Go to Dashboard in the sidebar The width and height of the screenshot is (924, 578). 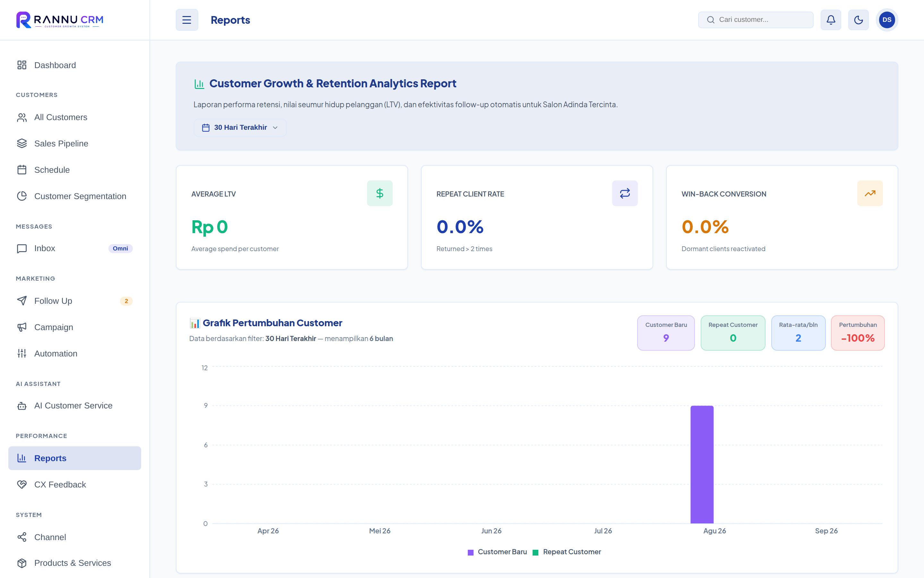(74, 65)
